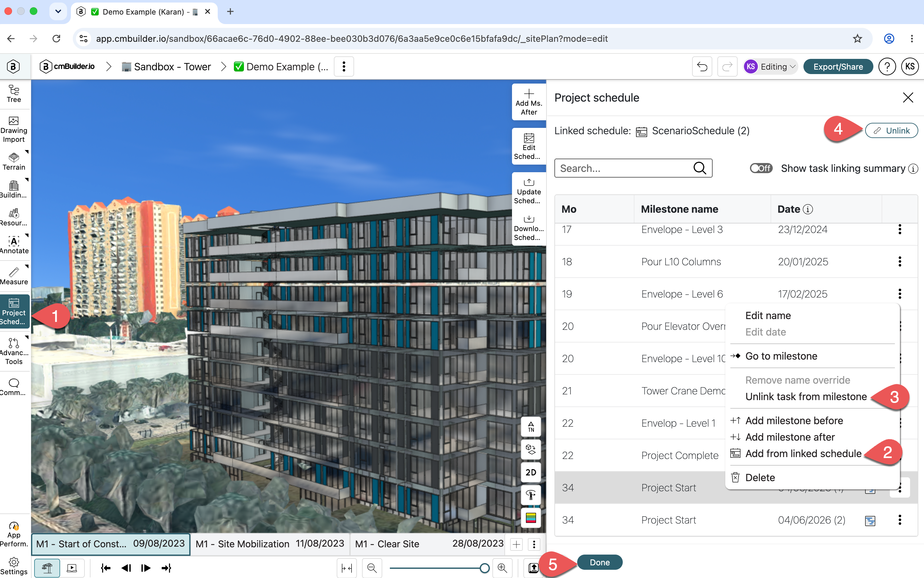Choose Add milestone after

(x=790, y=437)
